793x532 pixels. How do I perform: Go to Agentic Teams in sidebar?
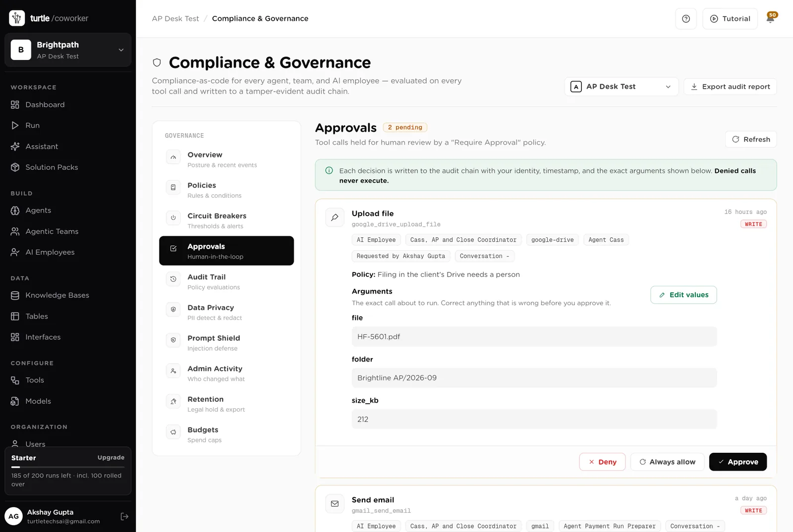(x=52, y=231)
